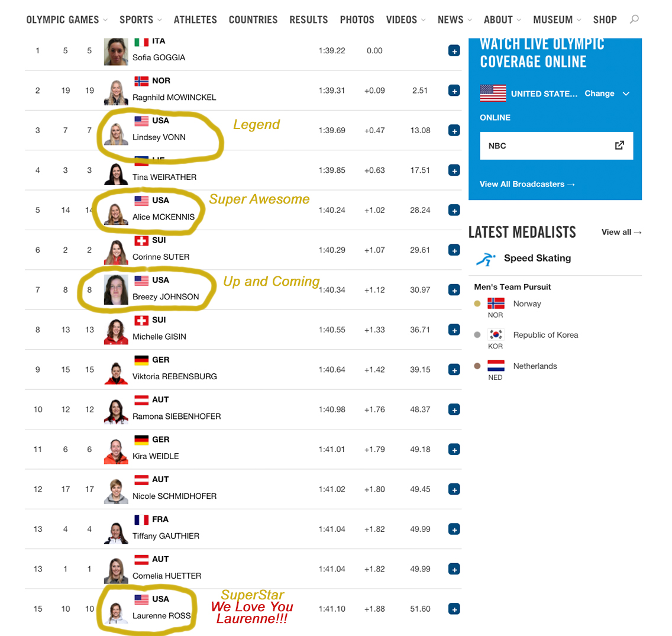Screen dimensions: 672x636
Task: Open the Videos dropdown menu
Action: (406, 20)
